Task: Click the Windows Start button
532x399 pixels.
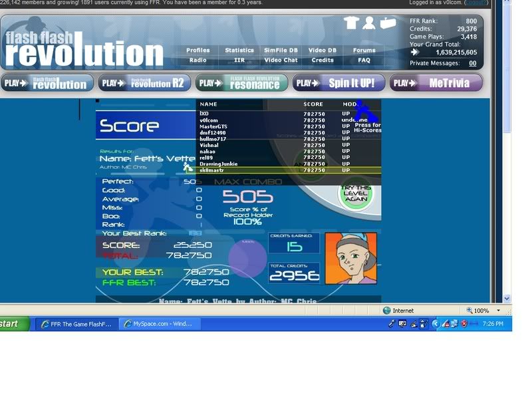Action: (13, 324)
